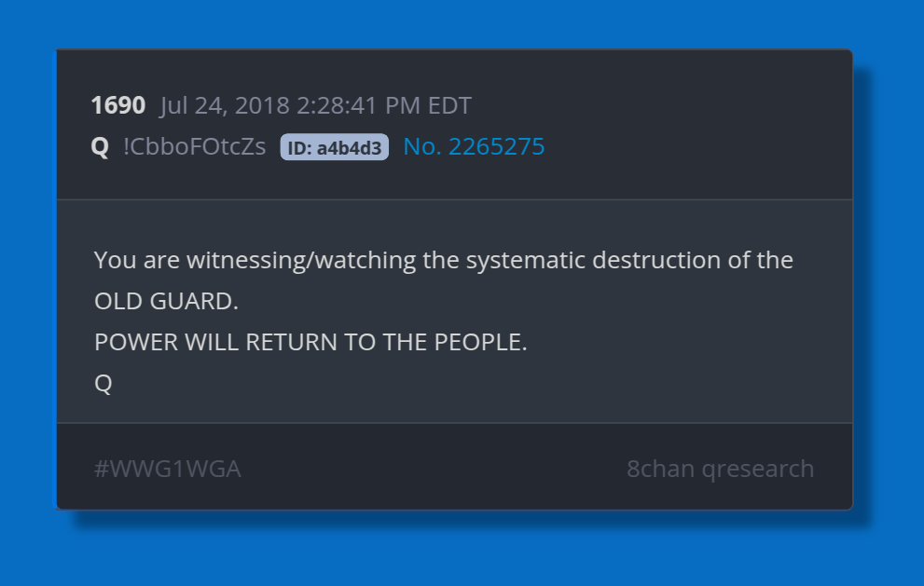Screen dimensions: 924x586
Task: Click the bold Q author name
Action: pyautogui.click(x=100, y=147)
